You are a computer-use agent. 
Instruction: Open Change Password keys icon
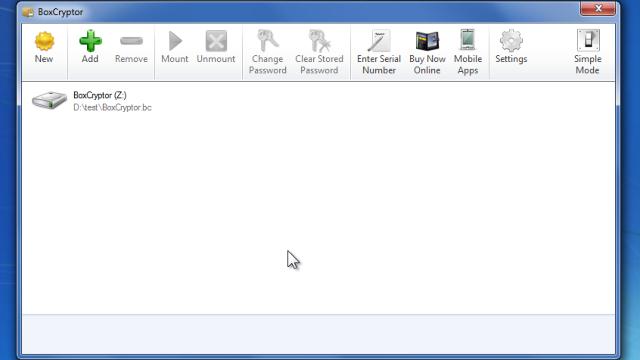268,41
